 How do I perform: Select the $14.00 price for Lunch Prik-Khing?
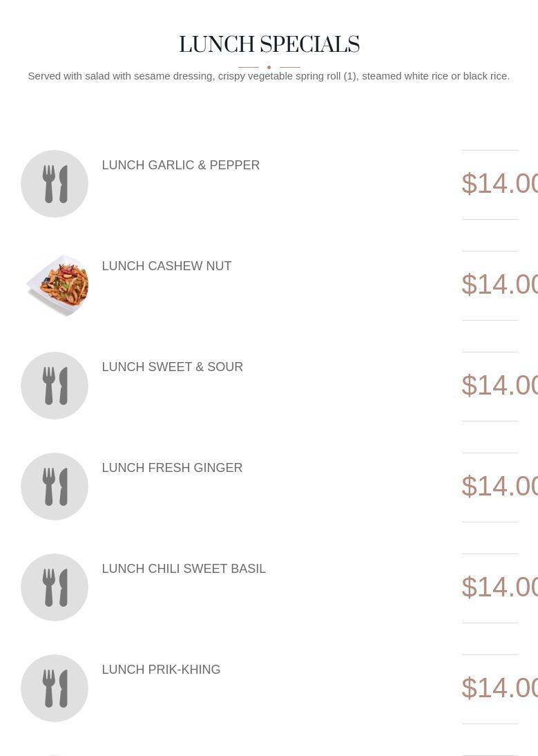tap(499, 688)
